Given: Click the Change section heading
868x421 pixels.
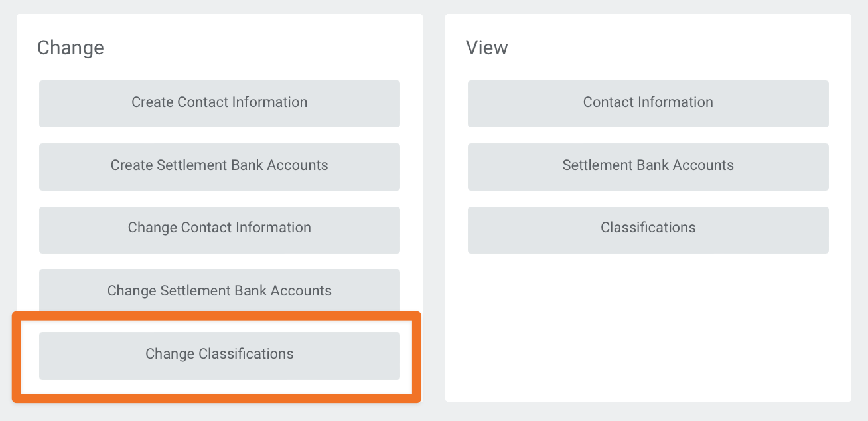Looking at the screenshot, I should click(x=70, y=47).
